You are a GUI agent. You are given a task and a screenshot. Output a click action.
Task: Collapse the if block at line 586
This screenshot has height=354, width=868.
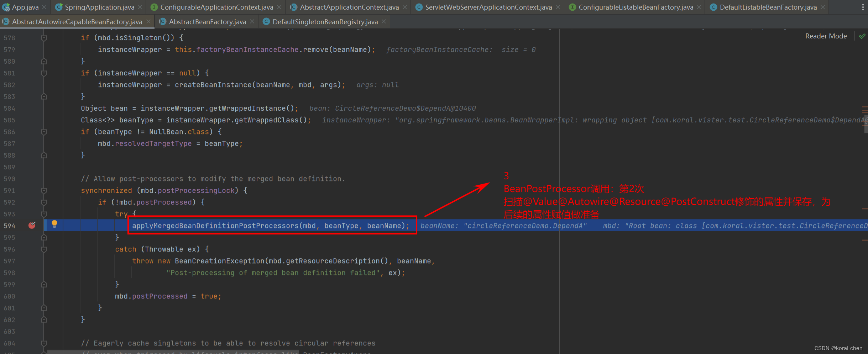pos(44,132)
